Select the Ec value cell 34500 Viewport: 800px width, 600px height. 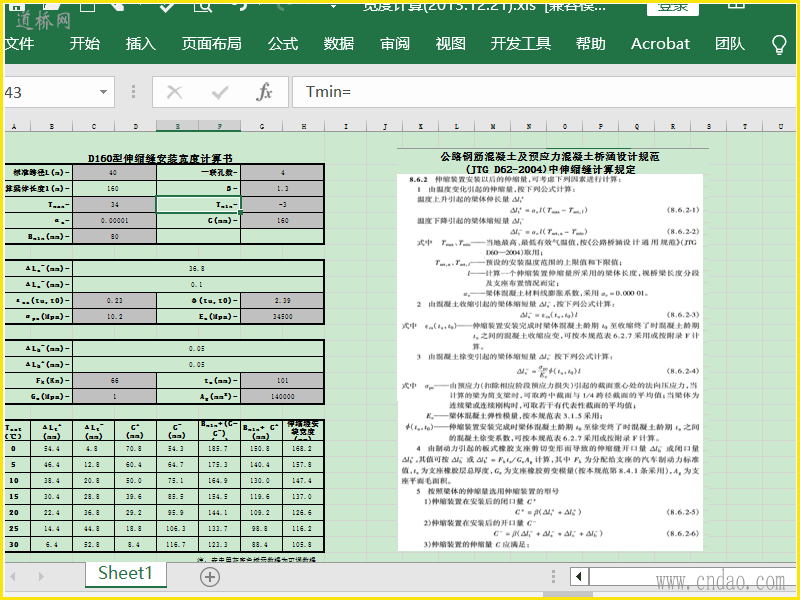[282, 316]
